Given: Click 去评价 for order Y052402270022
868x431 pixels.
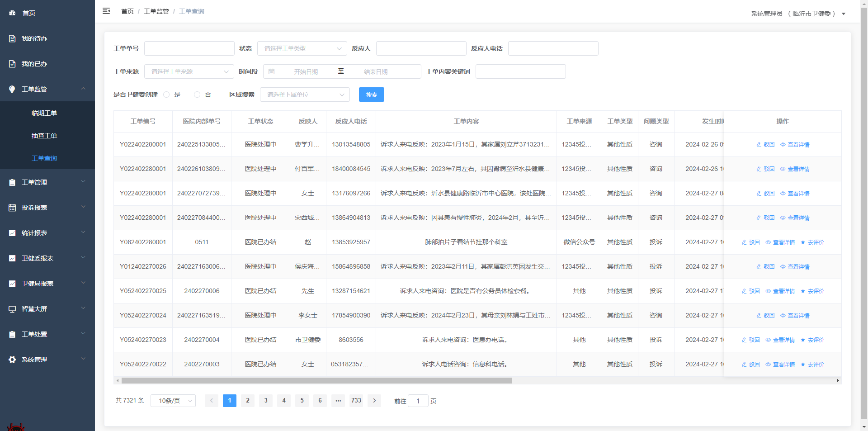Looking at the screenshot, I should (x=812, y=365).
